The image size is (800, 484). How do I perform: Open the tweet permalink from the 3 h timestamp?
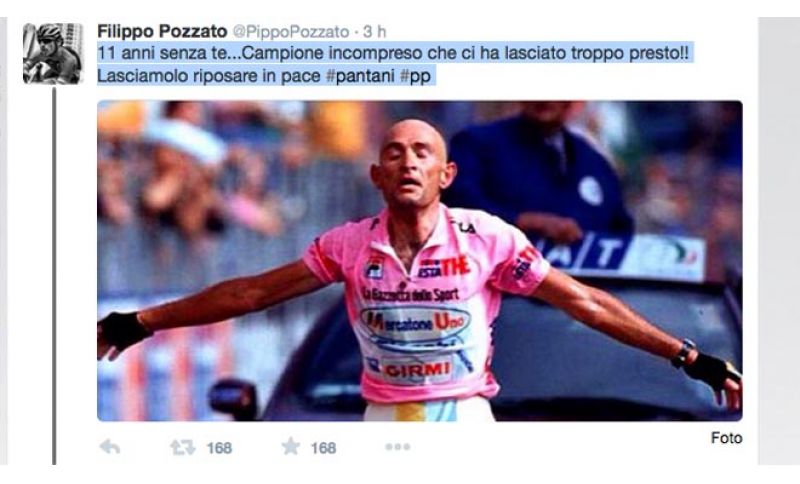pos(374,32)
